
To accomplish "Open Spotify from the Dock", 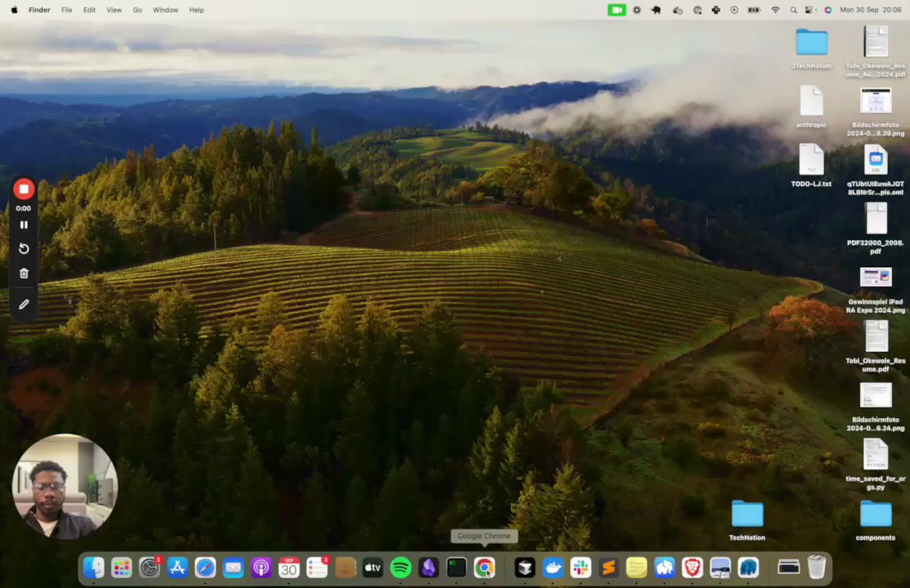I will click(x=400, y=568).
